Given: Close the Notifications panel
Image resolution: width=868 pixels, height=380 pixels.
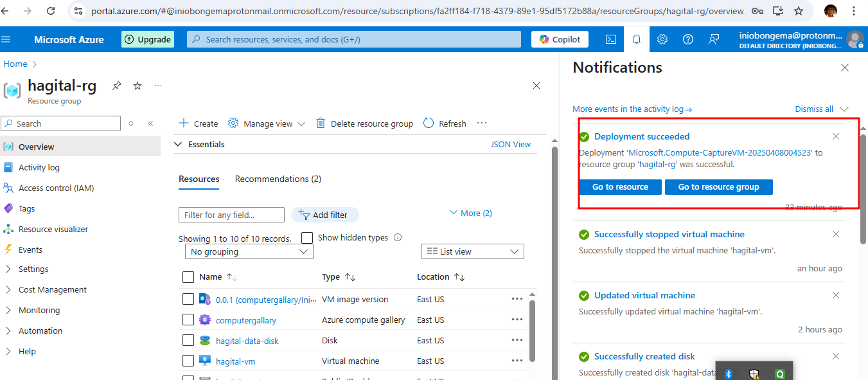Looking at the screenshot, I should tap(845, 68).
